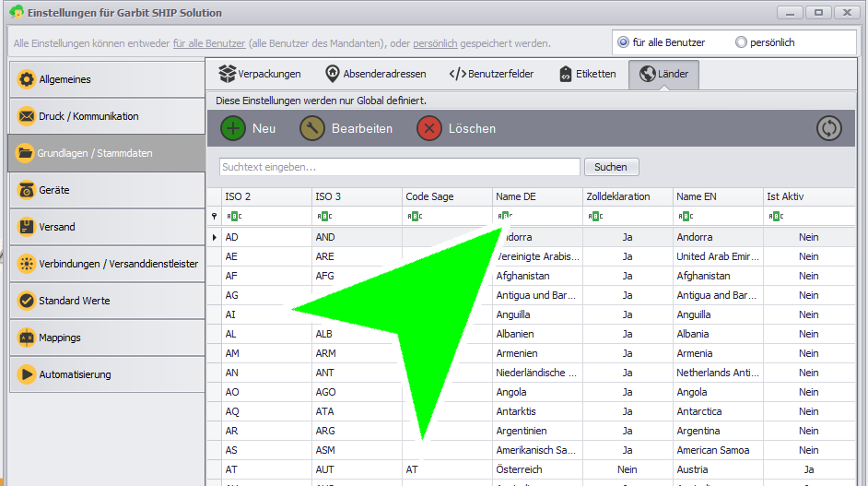Select the Armenien row cell
868x486 pixels.
[537, 353]
